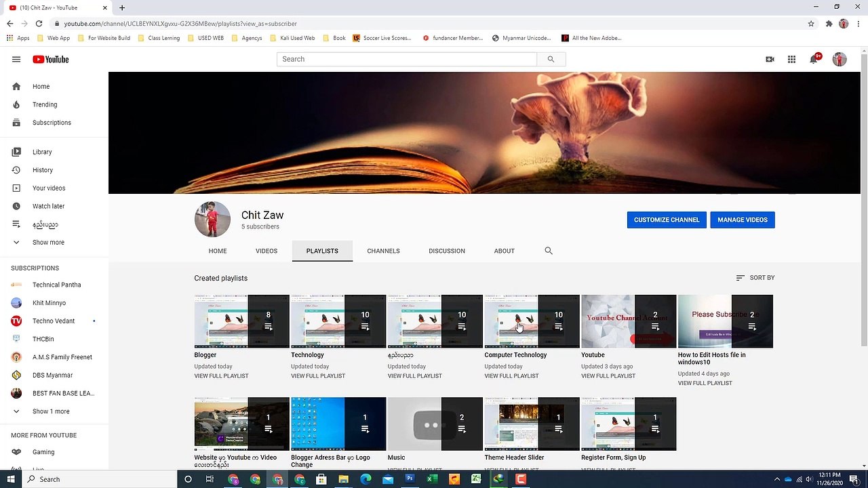Open the Youtube playlist thumbnail

tap(629, 321)
